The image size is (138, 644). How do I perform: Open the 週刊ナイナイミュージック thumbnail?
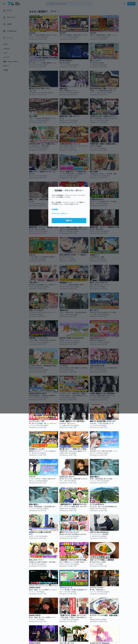[74, 522]
